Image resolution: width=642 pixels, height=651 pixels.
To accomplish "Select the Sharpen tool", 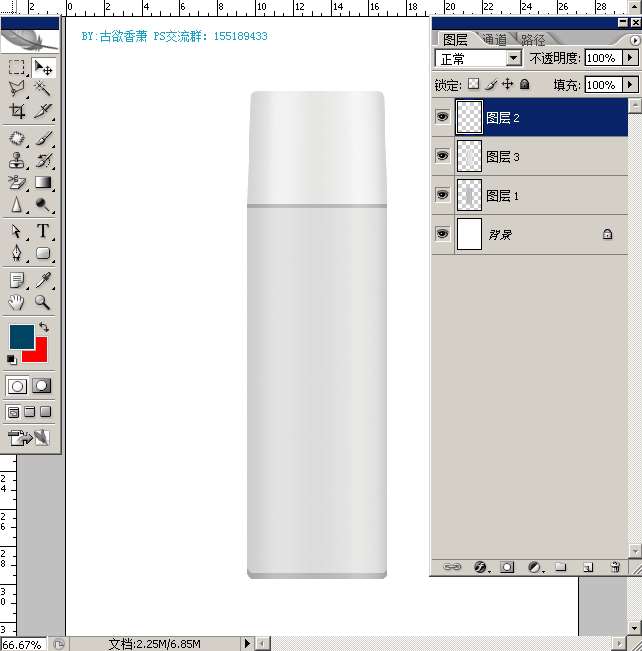I will tap(17, 205).
